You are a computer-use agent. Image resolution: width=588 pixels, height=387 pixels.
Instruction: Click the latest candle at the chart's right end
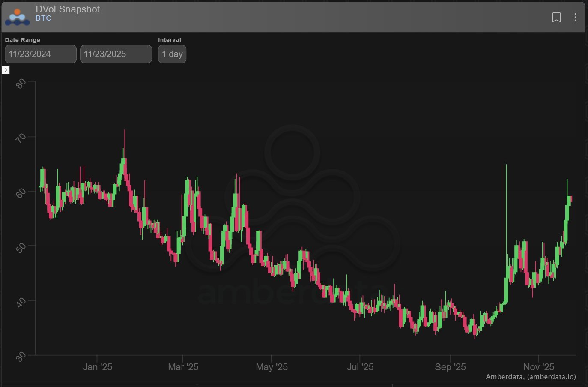click(x=571, y=199)
